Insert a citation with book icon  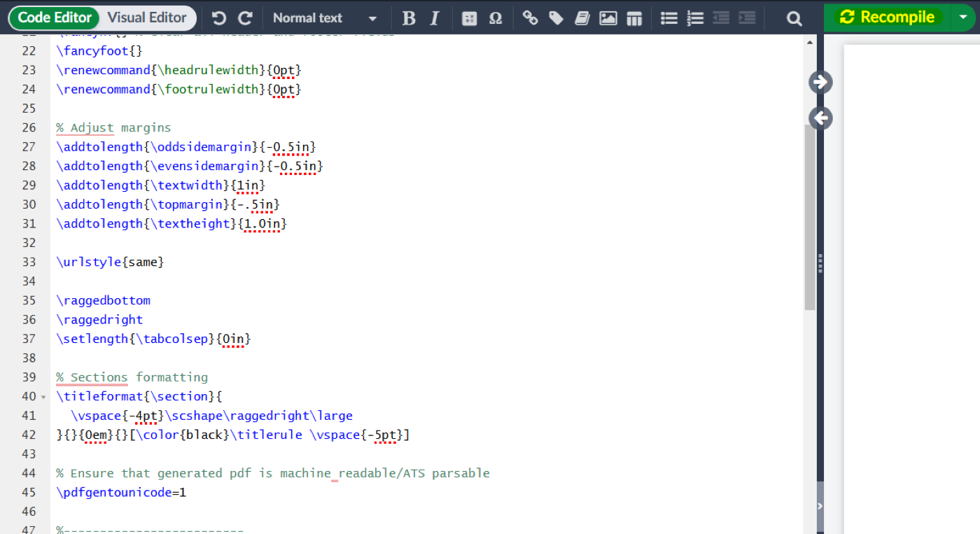click(x=582, y=18)
